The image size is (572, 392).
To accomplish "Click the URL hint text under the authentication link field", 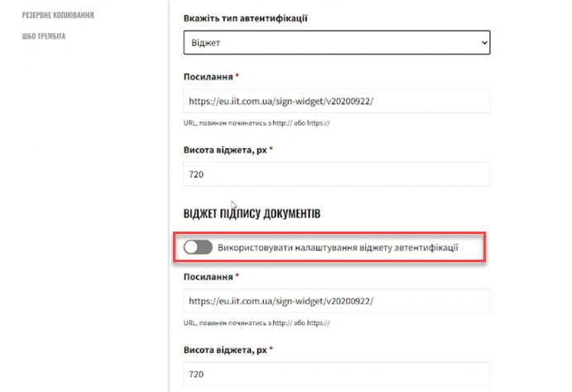I will [x=257, y=123].
